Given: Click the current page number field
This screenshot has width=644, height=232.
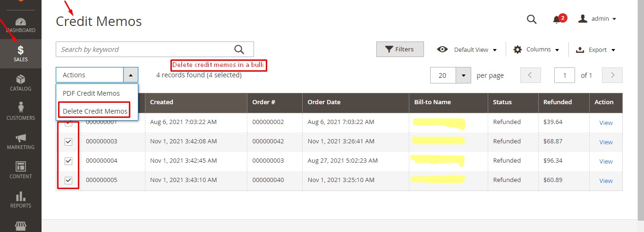Looking at the screenshot, I should [565, 75].
